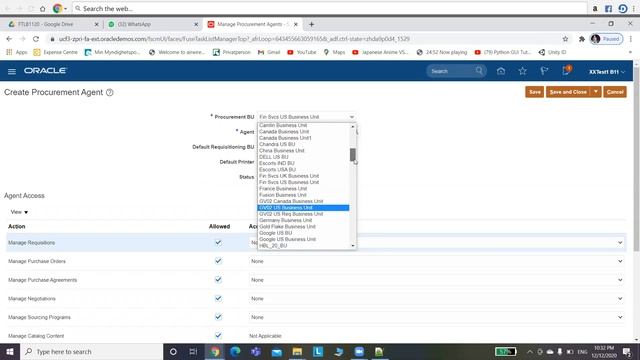The width and height of the screenshot is (640, 360).
Task: Open Zoom from the taskbar
Action: click(359, 351)
